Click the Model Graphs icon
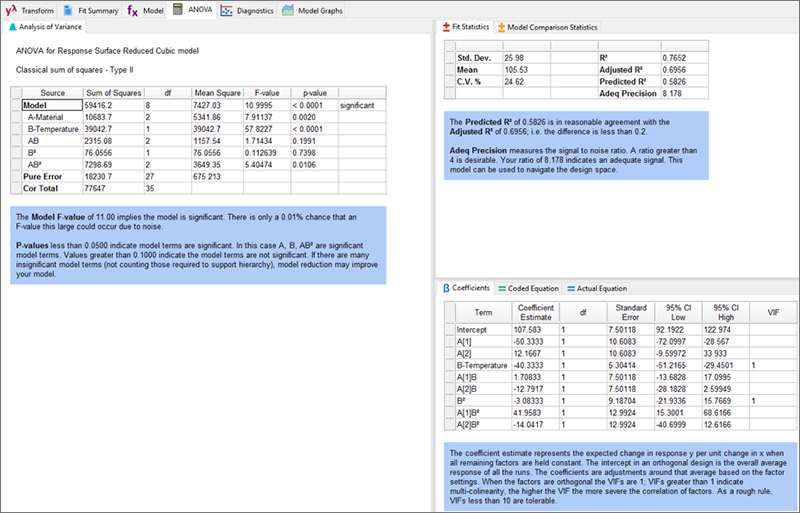 pos(288,9)
